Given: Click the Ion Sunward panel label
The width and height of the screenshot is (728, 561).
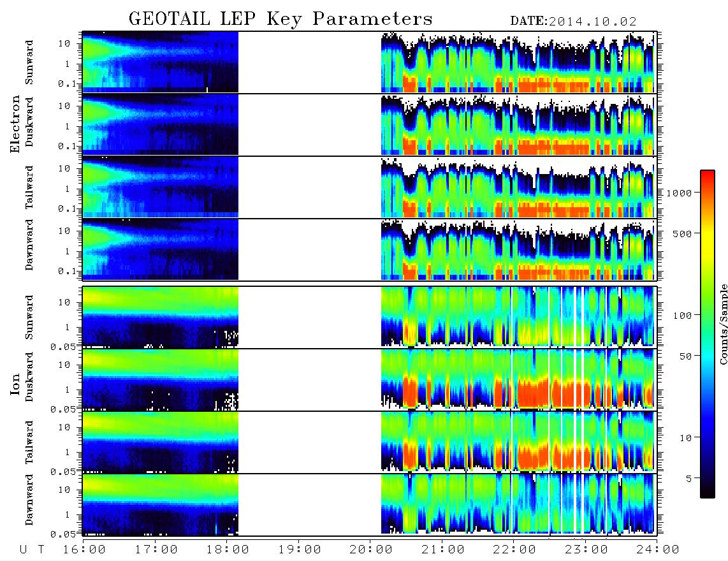Looking at the screenshot, I should click(x=29, y=317).
